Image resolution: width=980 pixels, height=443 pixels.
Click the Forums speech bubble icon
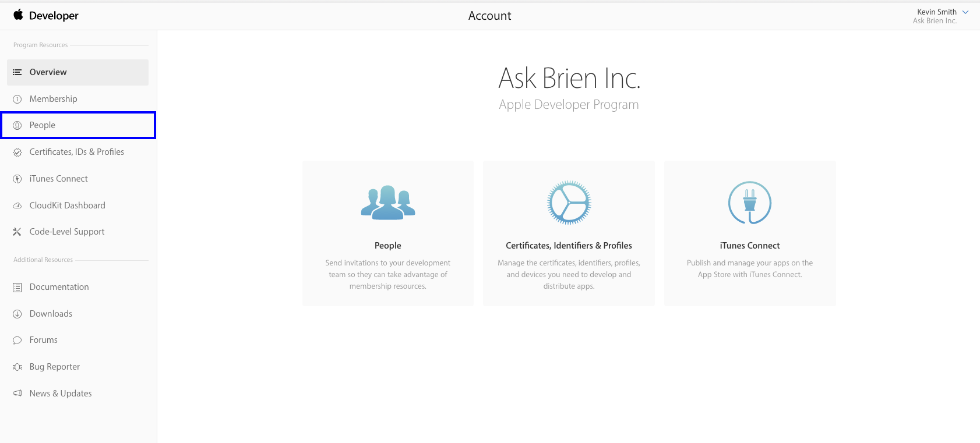[17, 340]
